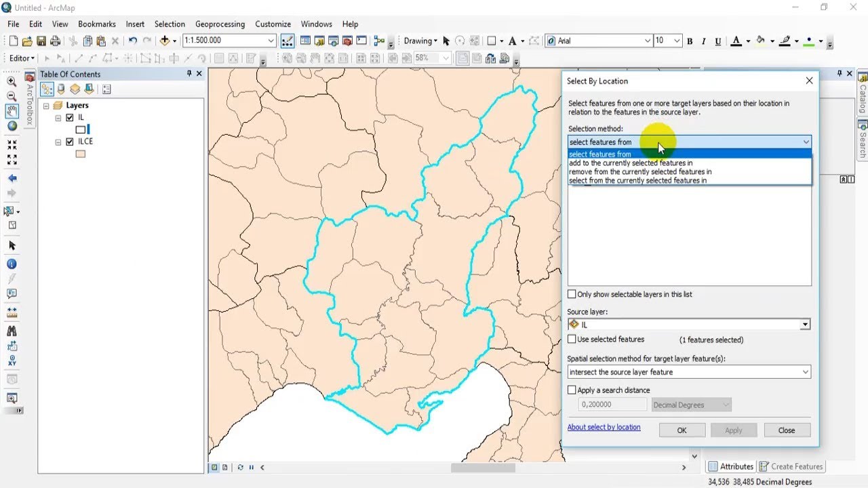Enable Only show selectable layers
Viewport: 868px width, 488px height.
572,294
